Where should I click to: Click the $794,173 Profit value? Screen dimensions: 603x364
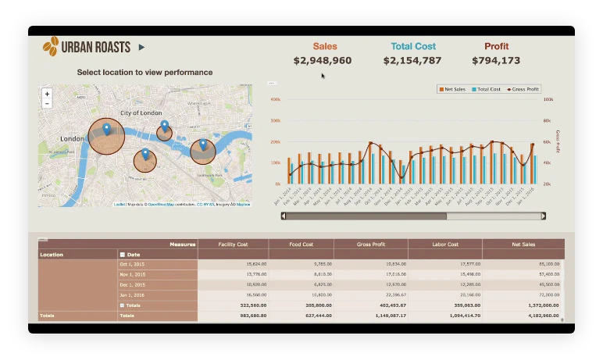(496, 60)
